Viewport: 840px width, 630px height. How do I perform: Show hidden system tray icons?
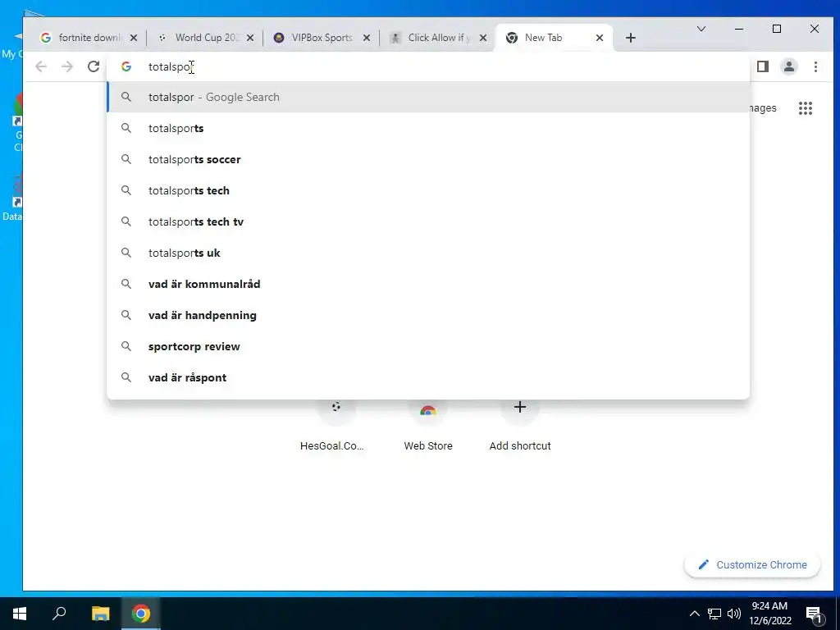click(694, 614)
